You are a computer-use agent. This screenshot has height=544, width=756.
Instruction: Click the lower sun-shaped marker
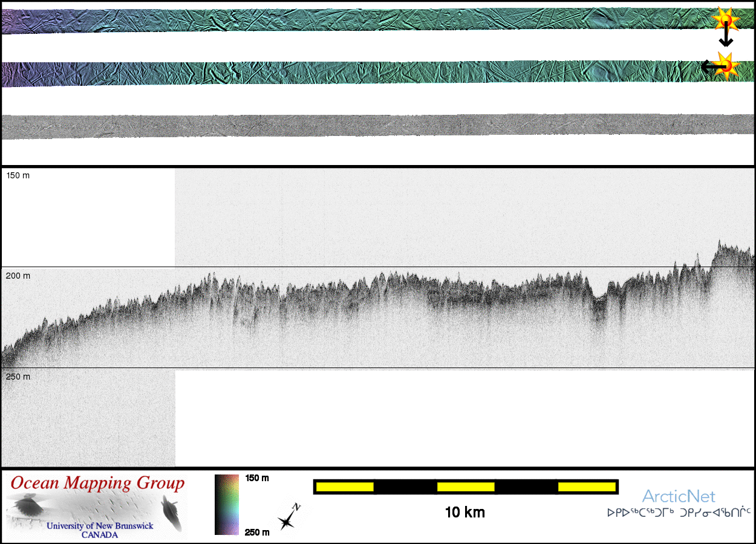726,66
